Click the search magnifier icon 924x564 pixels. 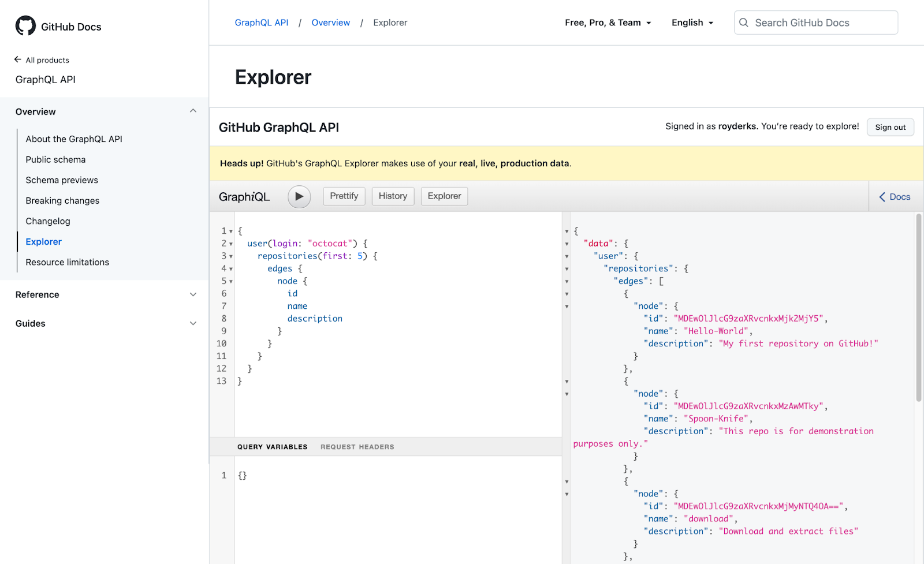point(744,23)
